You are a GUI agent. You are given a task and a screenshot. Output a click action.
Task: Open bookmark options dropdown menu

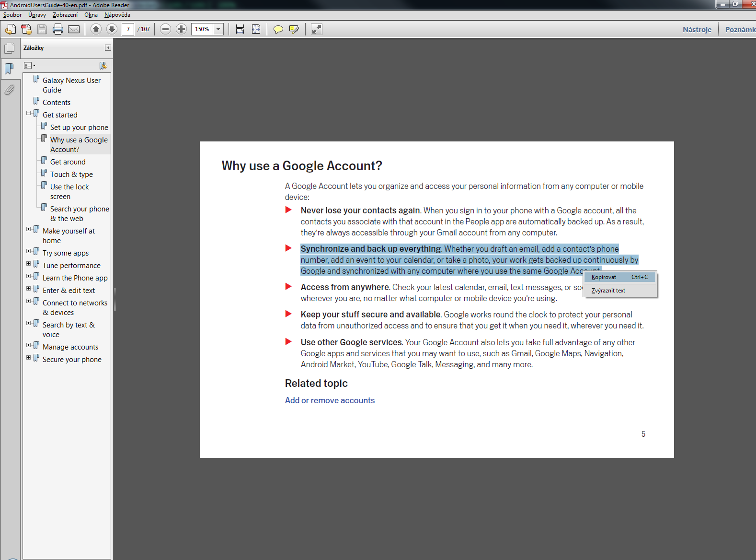[30, 66]
